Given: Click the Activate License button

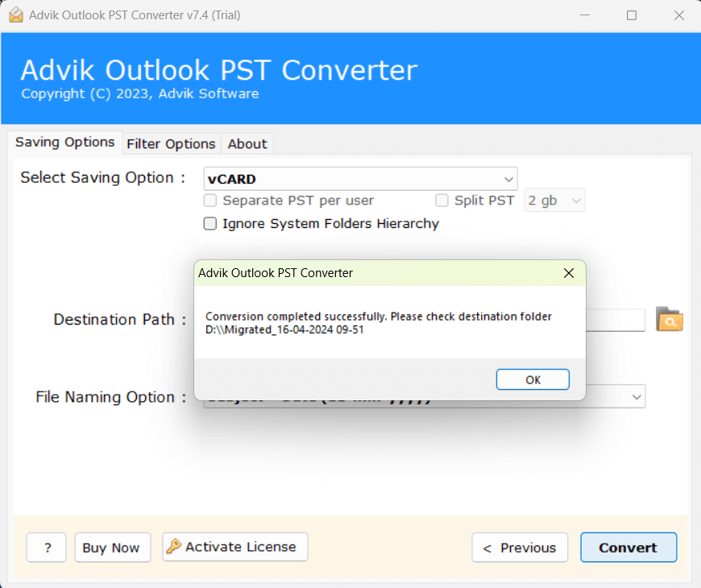Looking at the screenshot, I should point(235,547).
